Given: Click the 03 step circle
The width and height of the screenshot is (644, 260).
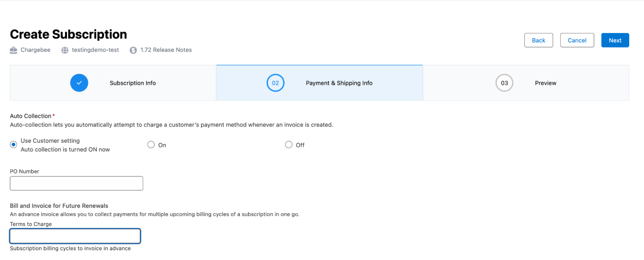Looking at the screenshot, I should 504,83.
